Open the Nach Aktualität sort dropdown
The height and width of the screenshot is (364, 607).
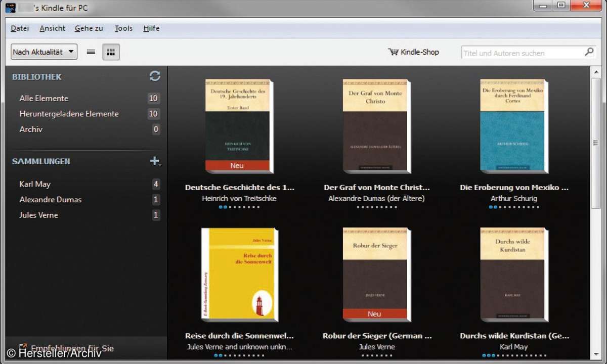tap(44, 52)
